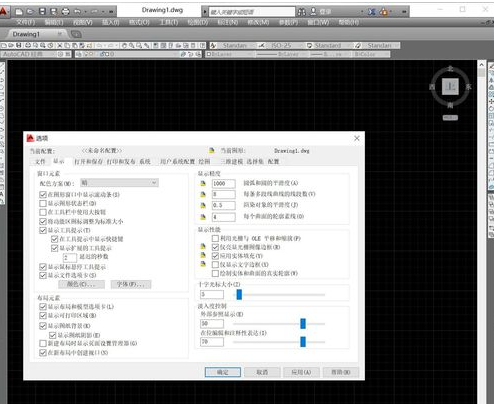This screenshot has height=404, width=494.
Task: Click the crosshair size slider handle
Action: pos(239,294)
